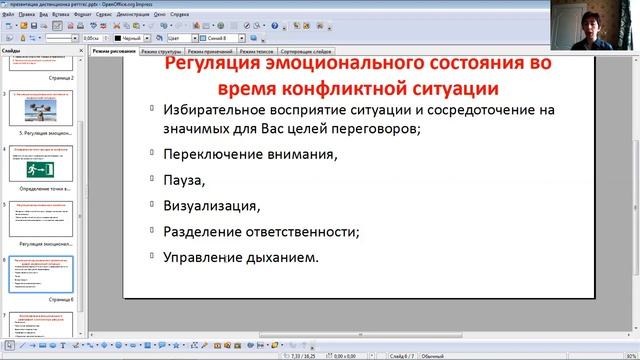This screenshot has height=360, width=640.
Task: Open the Файл menu
Action: pos(8,14)
